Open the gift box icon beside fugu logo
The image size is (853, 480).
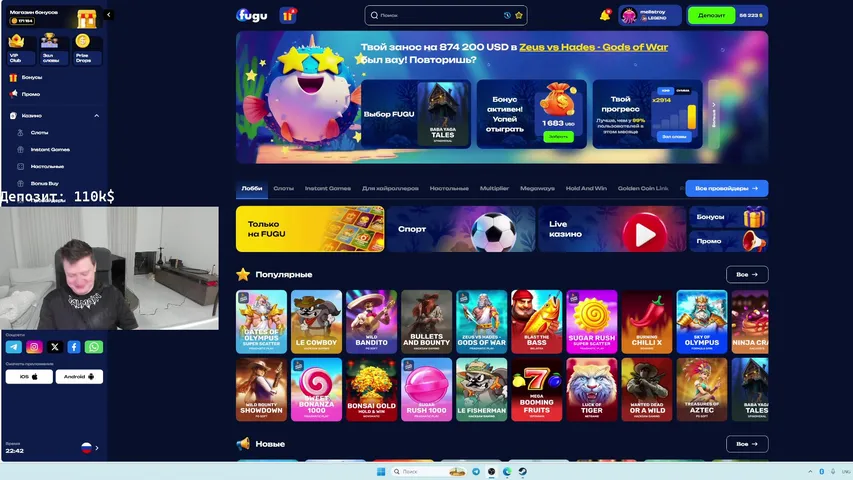288,15
